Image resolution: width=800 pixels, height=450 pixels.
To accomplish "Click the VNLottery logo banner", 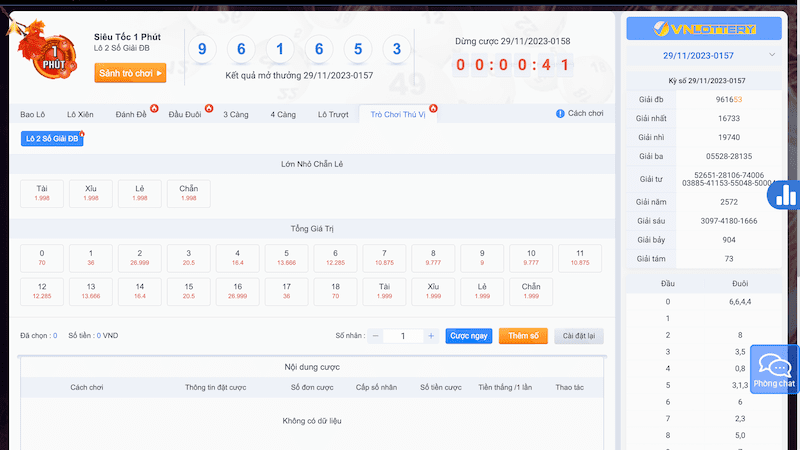I will [x=703, y=28].
